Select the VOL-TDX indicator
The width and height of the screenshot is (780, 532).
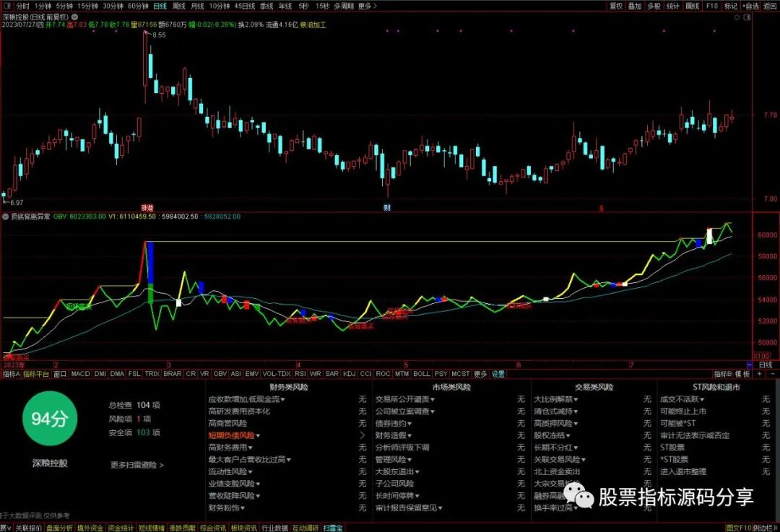click(276, 374)
